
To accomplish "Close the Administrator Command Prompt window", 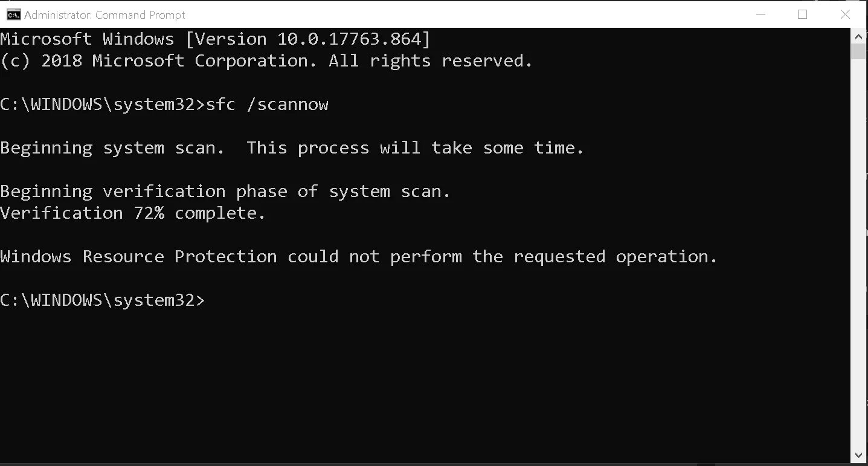I will 846,15.
